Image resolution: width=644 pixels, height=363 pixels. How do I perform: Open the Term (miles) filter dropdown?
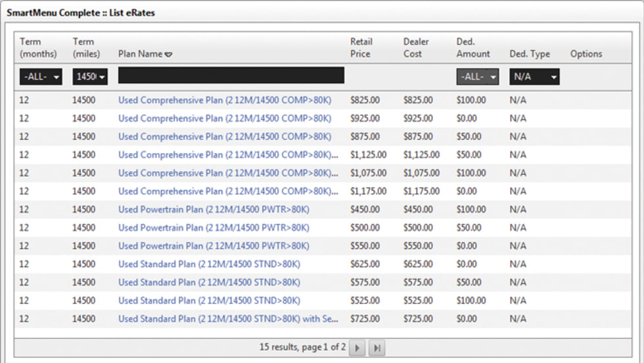[x=90, y=77]
